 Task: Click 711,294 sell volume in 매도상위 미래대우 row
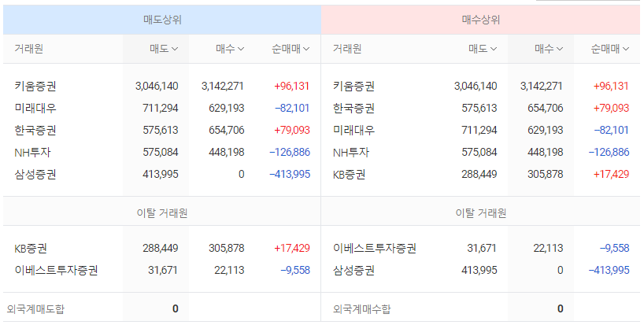tap(161, 109)
